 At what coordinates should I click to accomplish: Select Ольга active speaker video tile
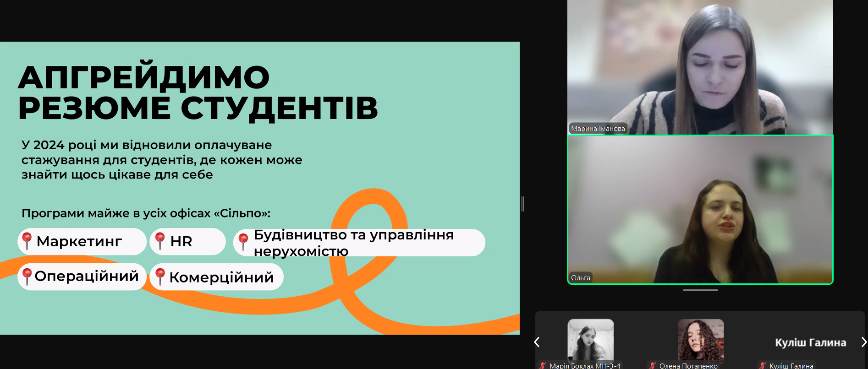700,210
